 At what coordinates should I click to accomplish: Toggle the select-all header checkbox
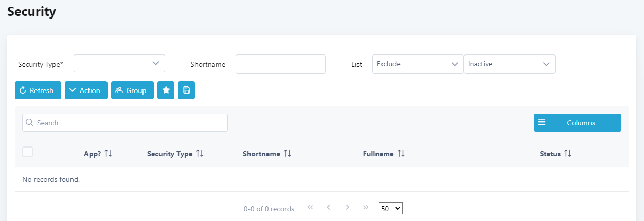click(28, 152)
